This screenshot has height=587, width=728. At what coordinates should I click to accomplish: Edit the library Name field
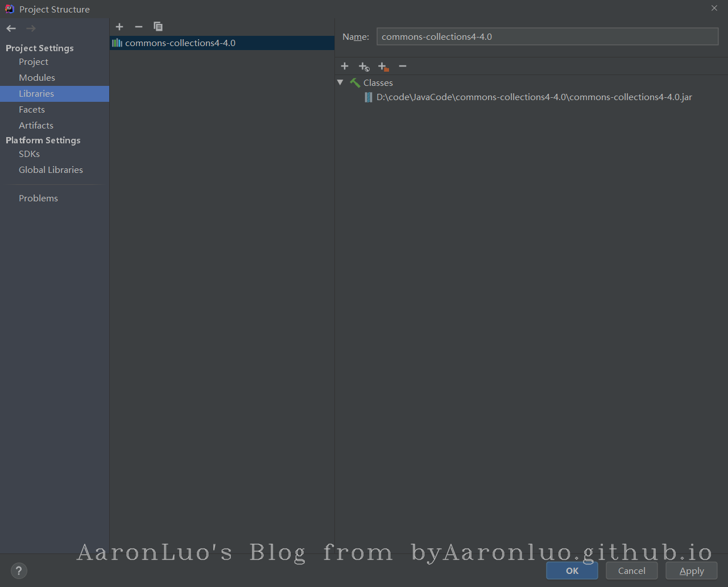(x=547, y=37)
